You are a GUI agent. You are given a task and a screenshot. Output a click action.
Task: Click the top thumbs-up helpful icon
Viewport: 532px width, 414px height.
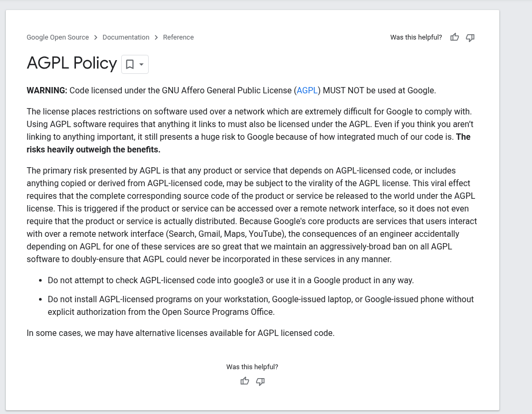coord(454,37)
